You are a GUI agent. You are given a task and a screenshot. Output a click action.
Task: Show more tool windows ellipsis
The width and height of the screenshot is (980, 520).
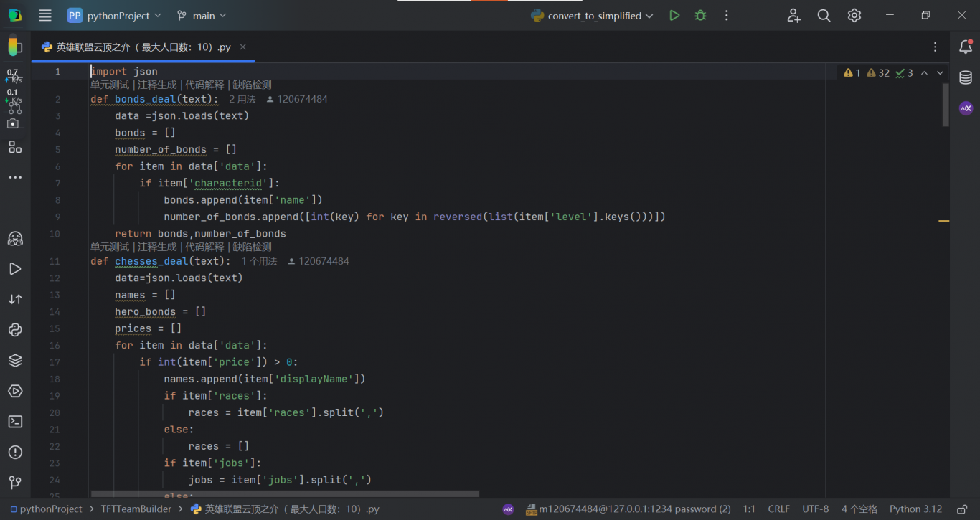point(15,177)
